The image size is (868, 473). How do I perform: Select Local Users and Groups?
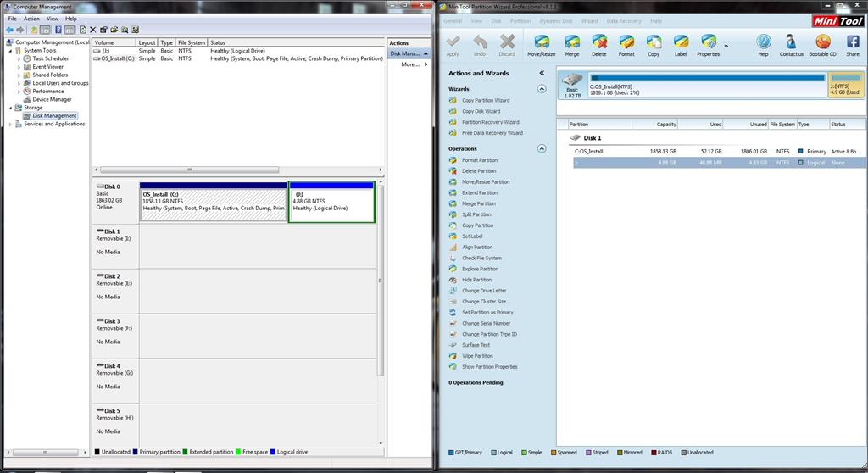click(60, 83)
